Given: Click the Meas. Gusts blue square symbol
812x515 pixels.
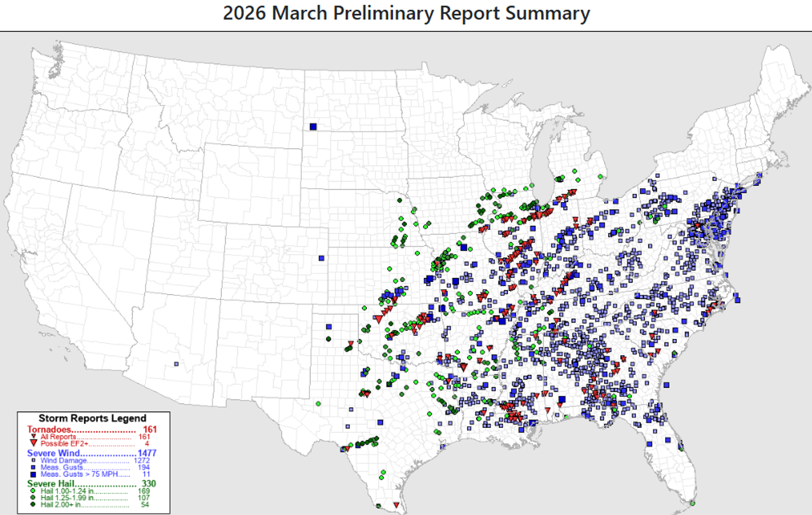Looking at the screenshot, I should coord(33,467).
